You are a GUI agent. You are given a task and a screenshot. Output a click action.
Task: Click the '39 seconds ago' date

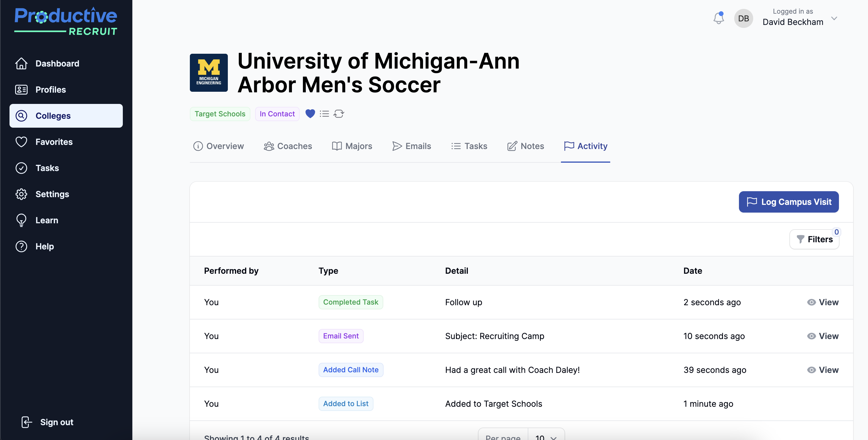tap(715, 370)
